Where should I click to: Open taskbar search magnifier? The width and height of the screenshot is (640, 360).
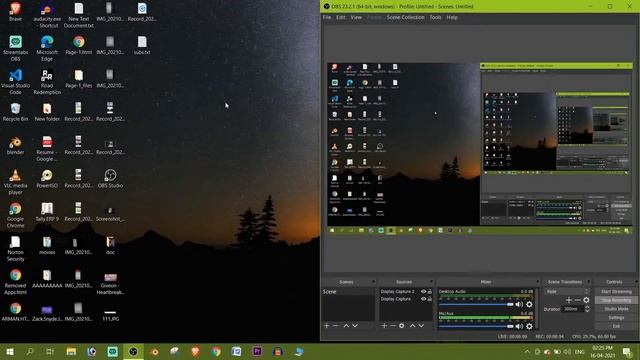(x=30, y=351)
